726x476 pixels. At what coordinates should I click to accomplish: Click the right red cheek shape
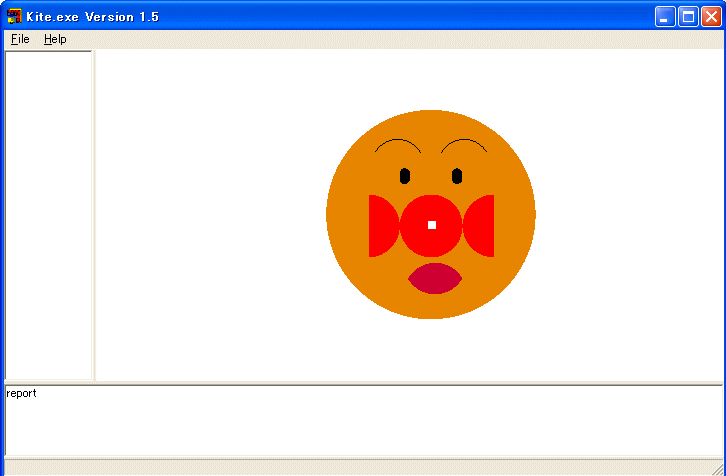click(480, 226)
